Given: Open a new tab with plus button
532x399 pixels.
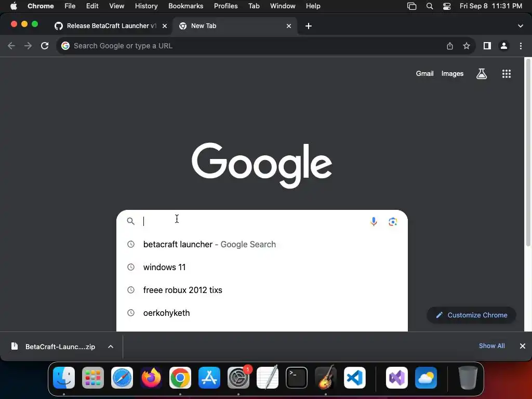Looking at the screenshot, I should [309, 26].
